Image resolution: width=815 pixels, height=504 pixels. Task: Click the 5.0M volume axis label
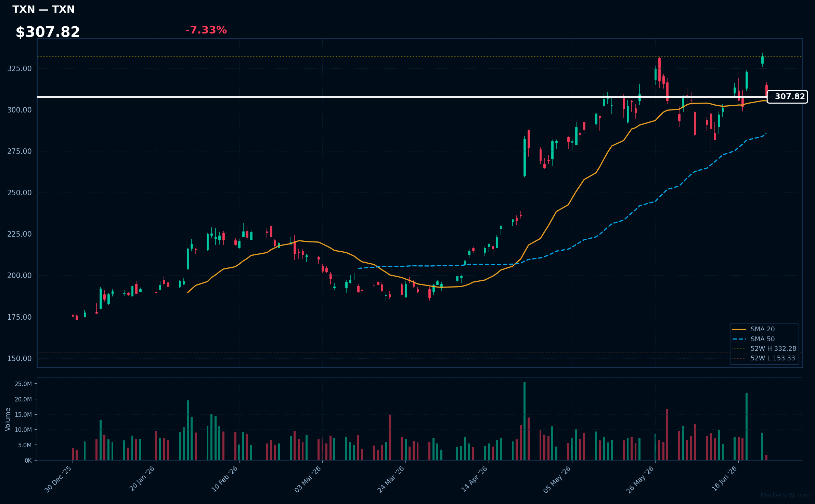pyautogui.click(x=25, y=445)
